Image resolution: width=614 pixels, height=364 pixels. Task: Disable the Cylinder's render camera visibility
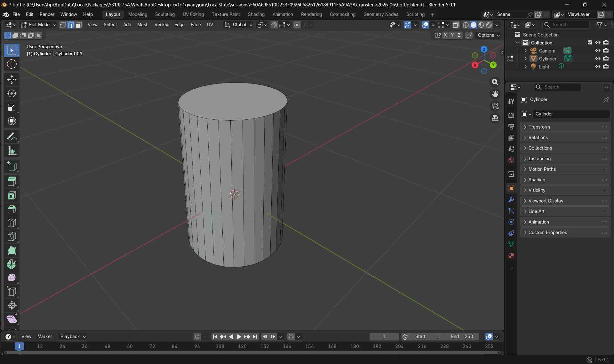[606, 59]
